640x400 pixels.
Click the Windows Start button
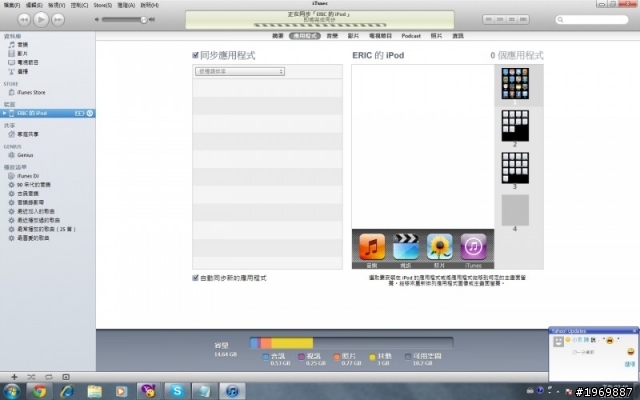tap(11, 391)
